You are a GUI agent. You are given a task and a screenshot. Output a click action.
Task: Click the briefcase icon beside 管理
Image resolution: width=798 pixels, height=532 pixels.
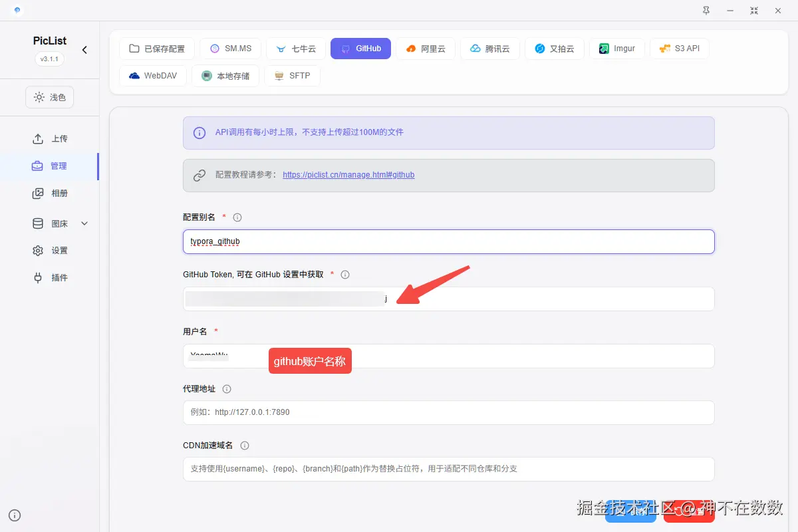(x=37, y=166)
